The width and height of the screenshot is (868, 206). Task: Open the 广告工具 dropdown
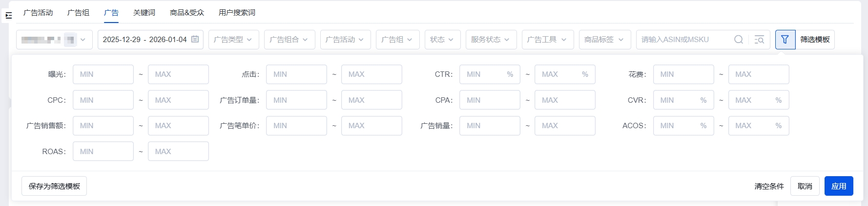point(547,40)
